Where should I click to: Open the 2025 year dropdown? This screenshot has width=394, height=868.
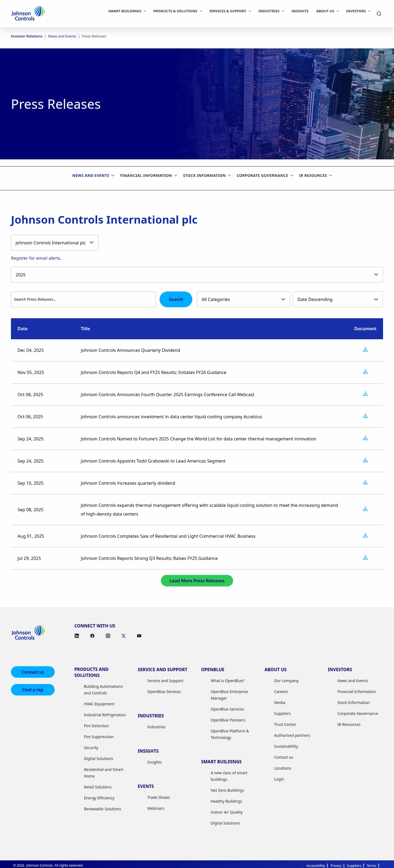pyautogui.click(x=197, y=275)
